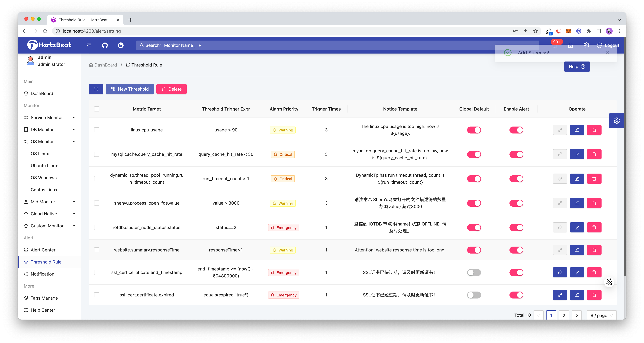The height and width of the screenshot is (343, 644).
Task: Toggle the sidebar collapse menu icon
Action: pos(89,45)
